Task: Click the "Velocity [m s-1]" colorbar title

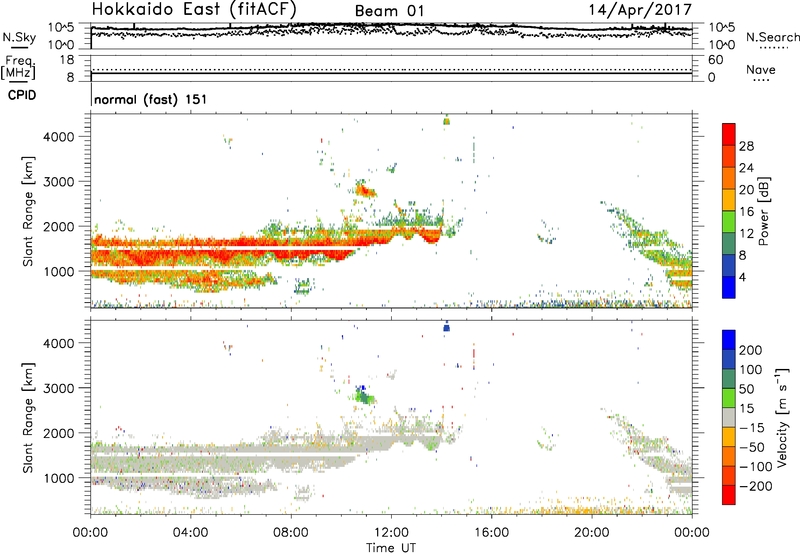Action: 782,417
